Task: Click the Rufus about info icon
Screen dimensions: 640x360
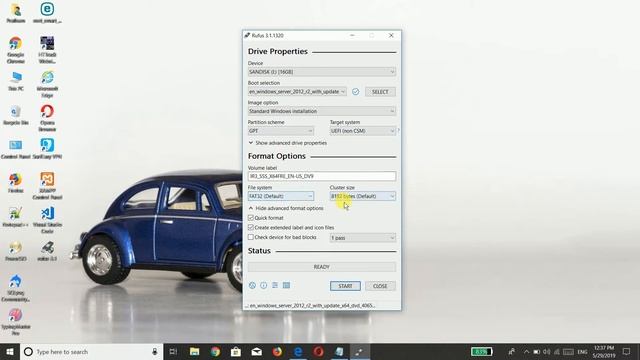Action: click(264, 286)
